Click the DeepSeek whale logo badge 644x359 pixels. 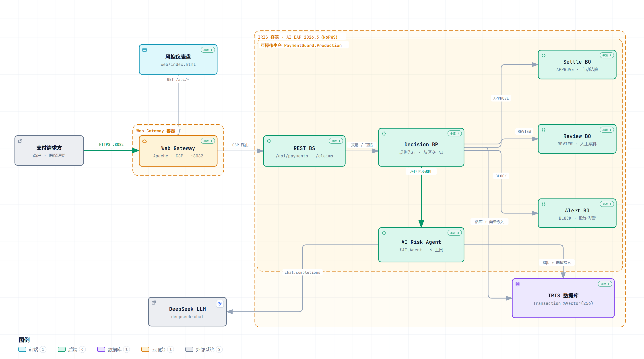220,304
